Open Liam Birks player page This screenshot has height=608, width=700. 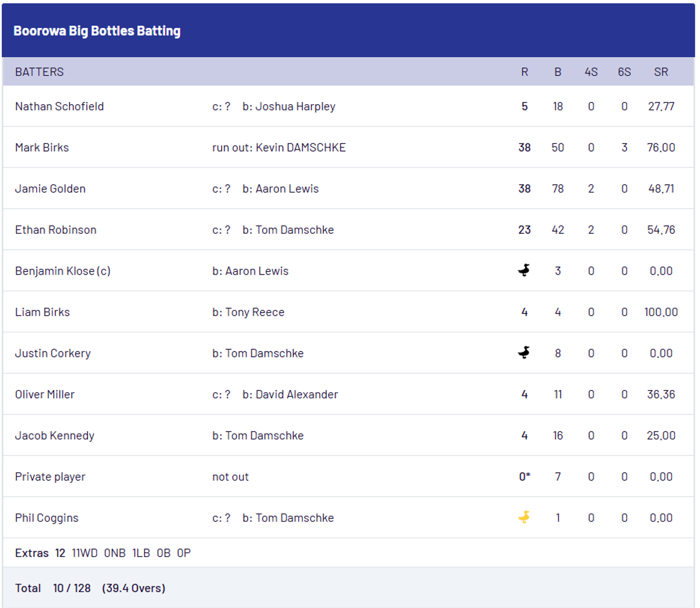pyautogui.click(x=42, y=312)
